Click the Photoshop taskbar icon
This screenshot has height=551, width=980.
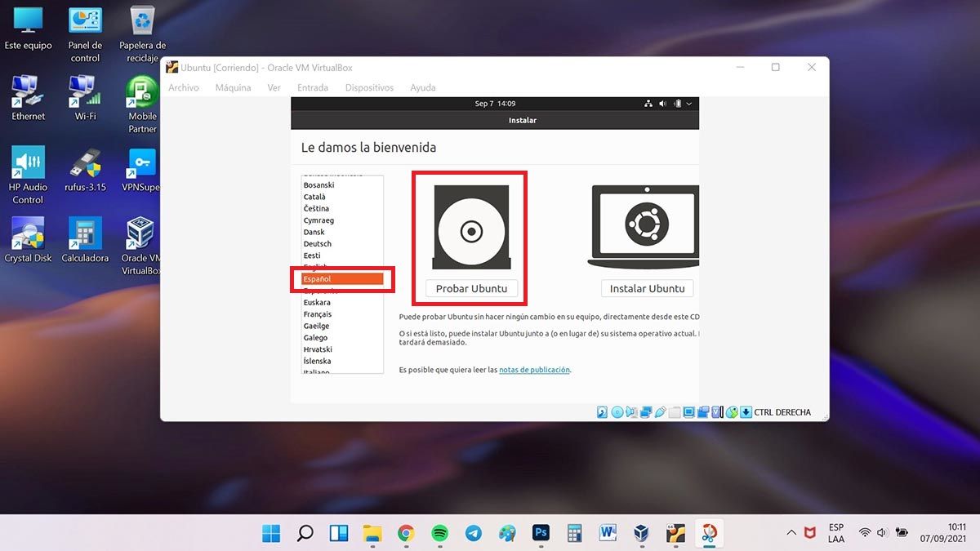(x=540, y=533)
